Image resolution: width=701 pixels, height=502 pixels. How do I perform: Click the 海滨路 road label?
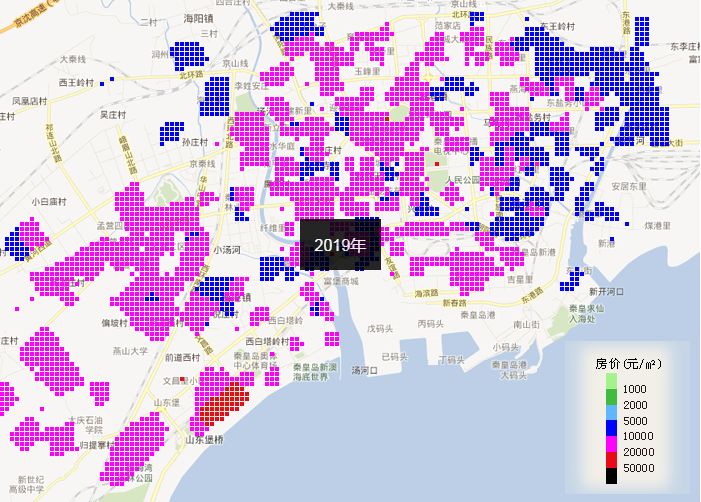(427, 293)
